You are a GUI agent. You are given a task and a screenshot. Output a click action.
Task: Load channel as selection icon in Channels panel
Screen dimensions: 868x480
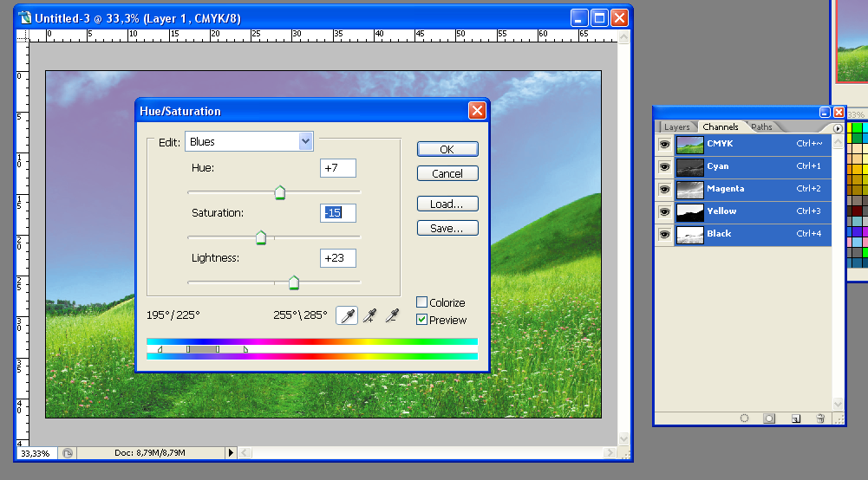coord(745,418)
